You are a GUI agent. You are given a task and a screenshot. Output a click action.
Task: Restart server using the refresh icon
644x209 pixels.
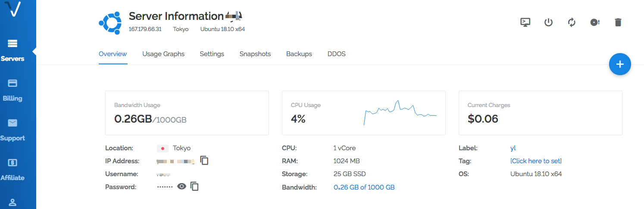click(572, 22)
